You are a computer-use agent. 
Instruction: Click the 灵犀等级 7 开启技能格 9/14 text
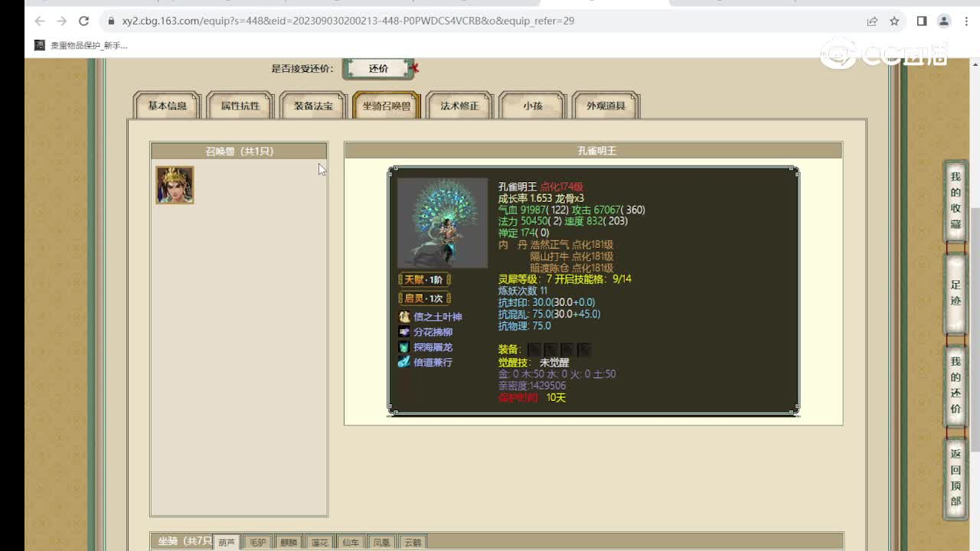coord(565,279)
